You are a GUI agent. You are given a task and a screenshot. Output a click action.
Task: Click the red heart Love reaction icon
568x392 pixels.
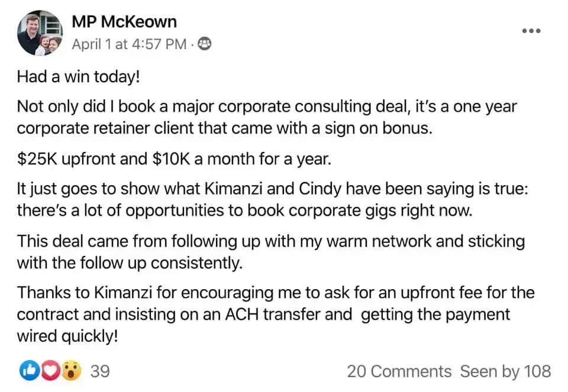[x=50, y=371]
